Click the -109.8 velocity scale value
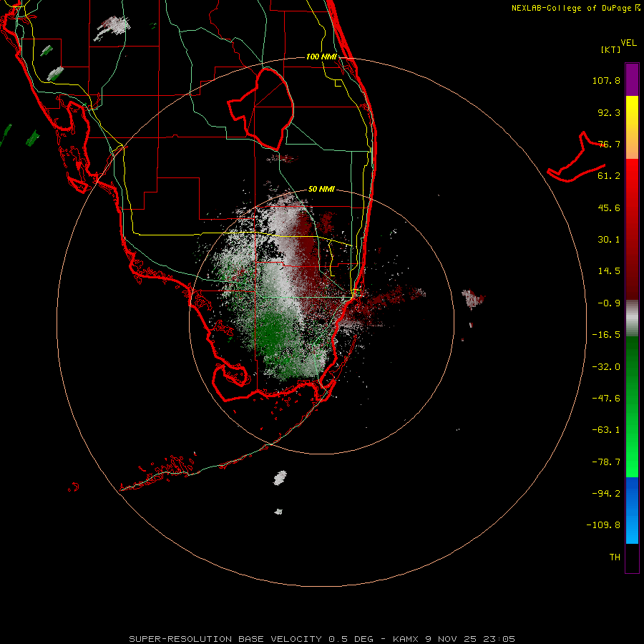 pos(603,525)
